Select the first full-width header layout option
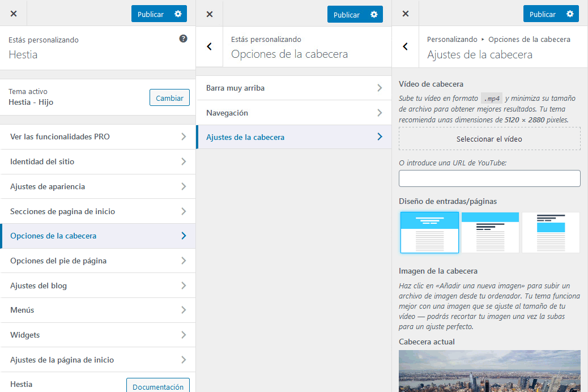The height and width of the screenshot is (392, 588). (429, 232)
